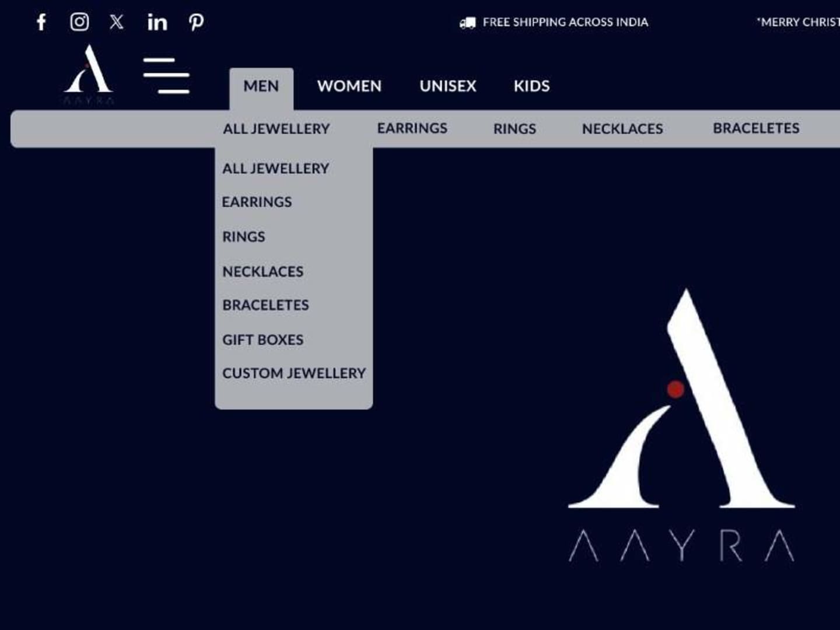840x630 pixels.
Task: Click the FREE SHIPPING ACROSS INDIA text
Action: click(565, 22)
